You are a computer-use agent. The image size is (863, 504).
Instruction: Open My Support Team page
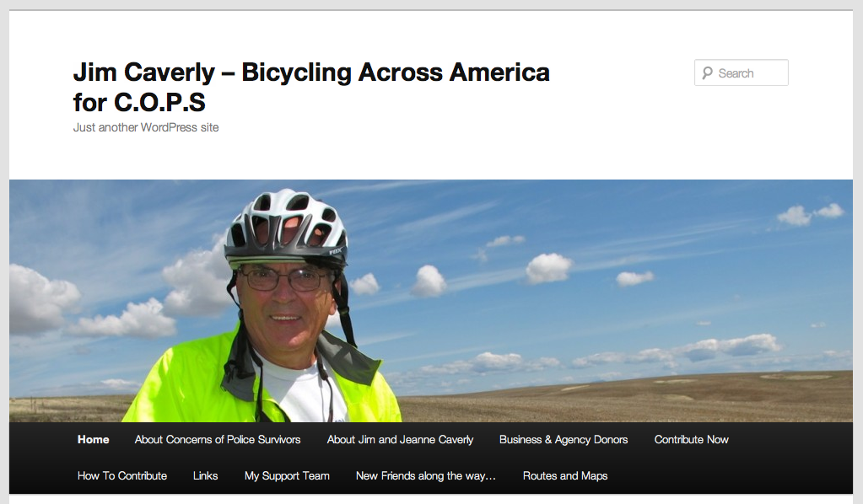coord(287,476)
